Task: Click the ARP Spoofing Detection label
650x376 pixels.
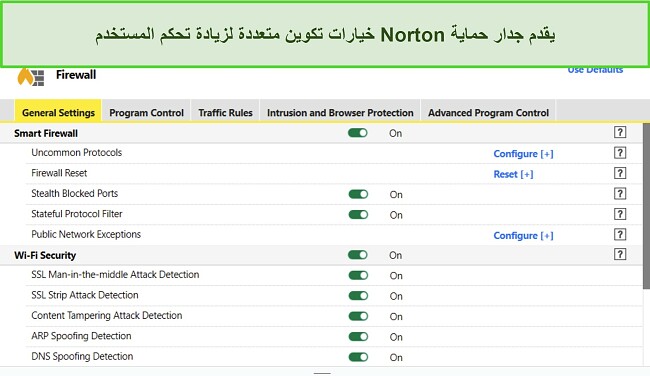Action: coord(81,336)
